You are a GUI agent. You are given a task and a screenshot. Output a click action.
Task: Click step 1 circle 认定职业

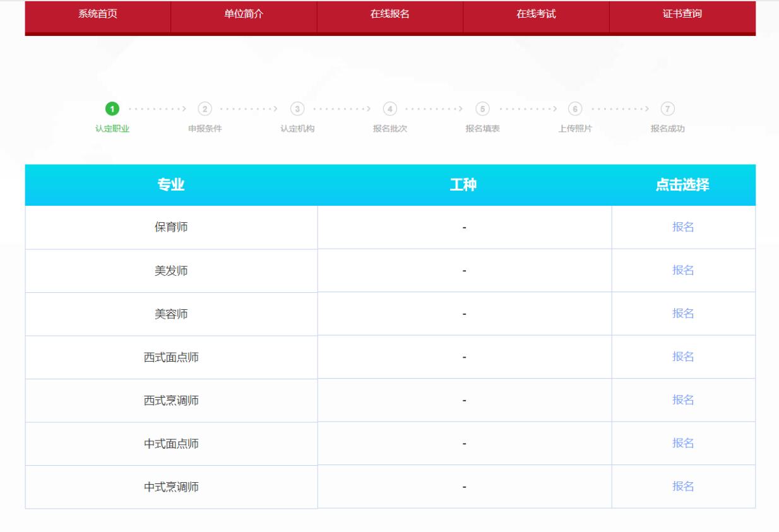(112, 109)
